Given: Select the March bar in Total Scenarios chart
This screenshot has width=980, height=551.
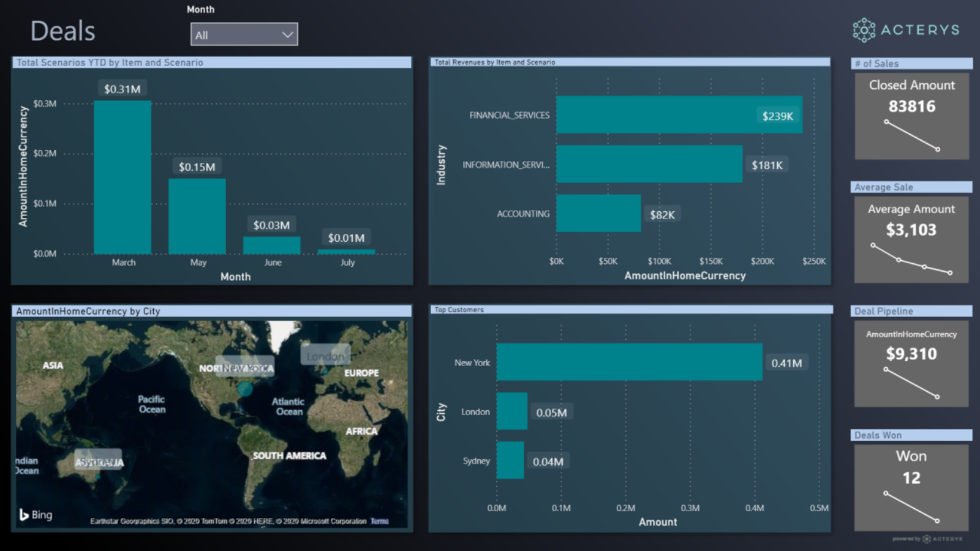Looking at the screenshot, I should click(123, 178).
